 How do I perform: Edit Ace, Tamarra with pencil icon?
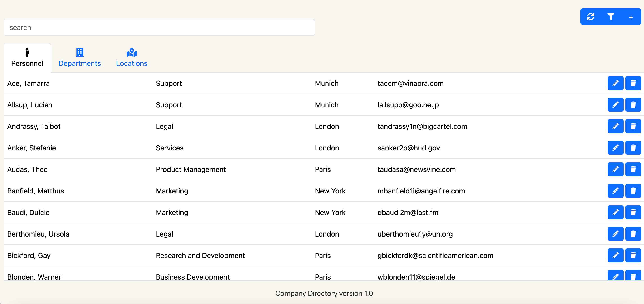[615, 83]
